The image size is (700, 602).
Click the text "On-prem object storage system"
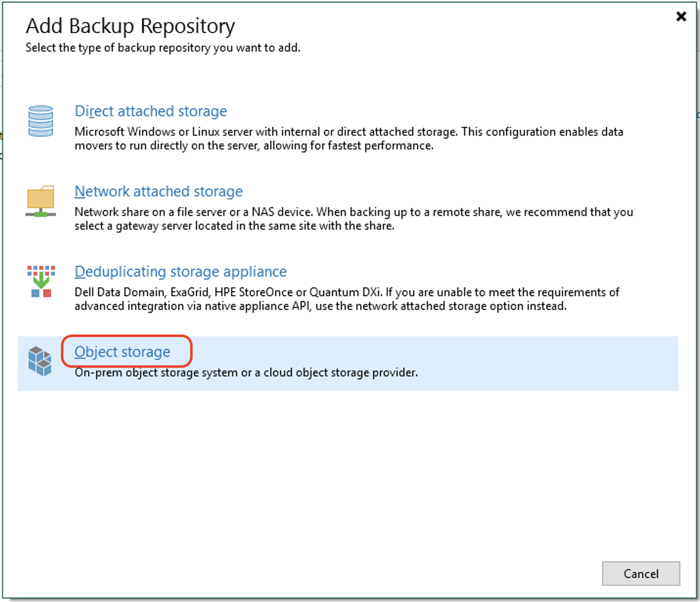coord(156,372)
